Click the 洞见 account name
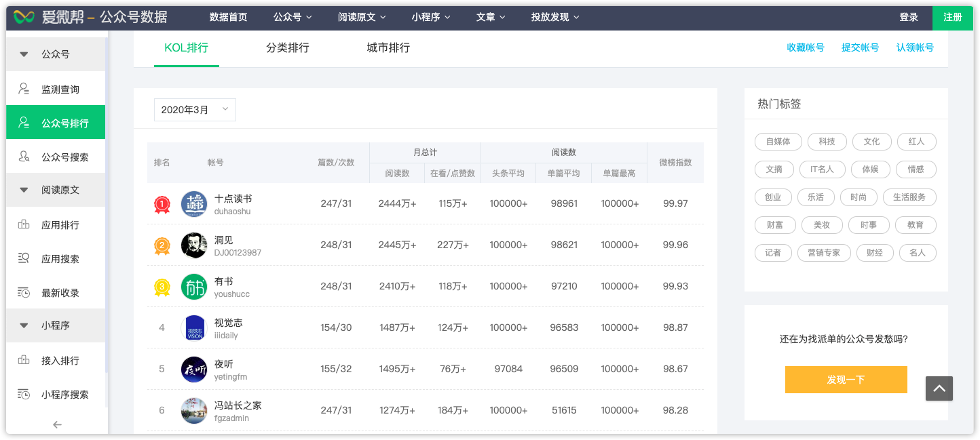980x440 pixels. click(x=223, y=240)
